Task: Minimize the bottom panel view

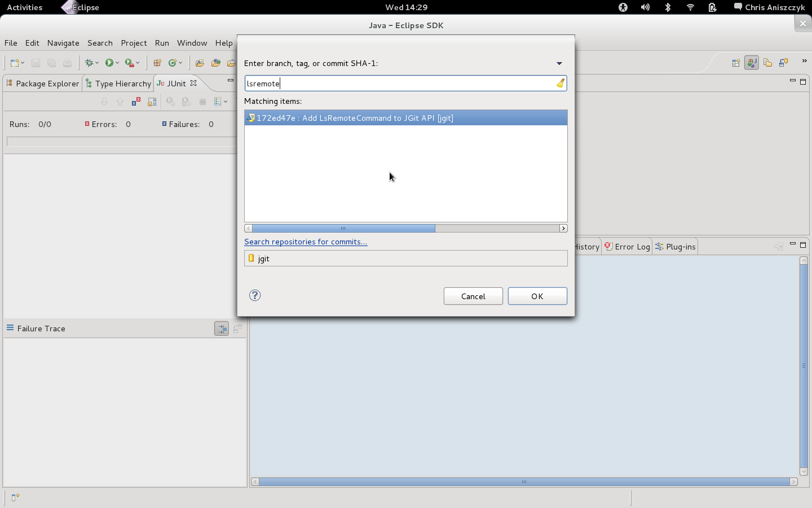Action: pyautogui.click(x=792, y=244)
